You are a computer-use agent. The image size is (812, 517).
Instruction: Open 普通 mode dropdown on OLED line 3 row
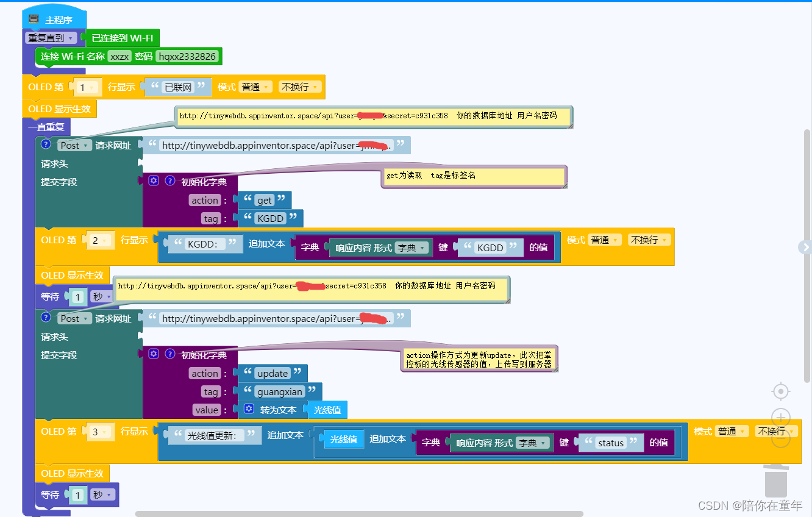(x=732, y=431)
